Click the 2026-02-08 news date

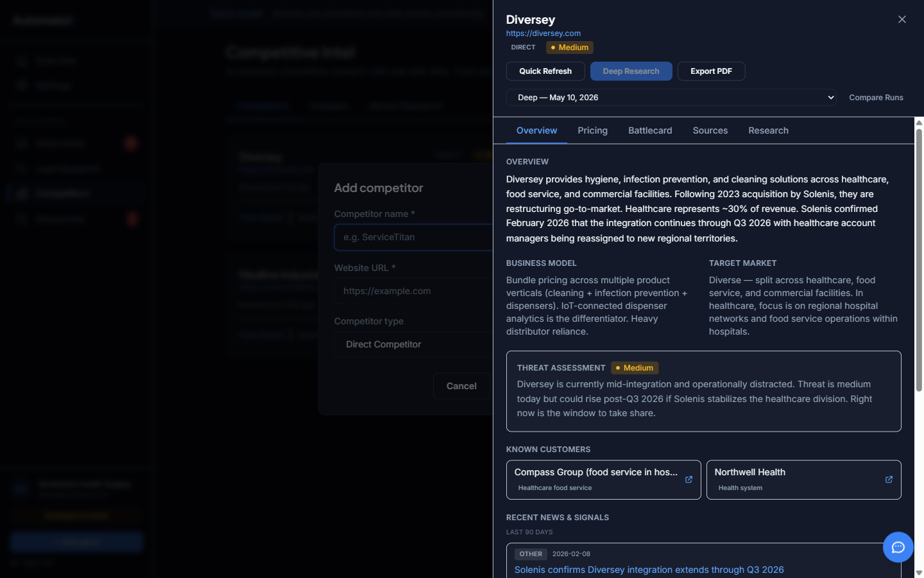[571, 554]
